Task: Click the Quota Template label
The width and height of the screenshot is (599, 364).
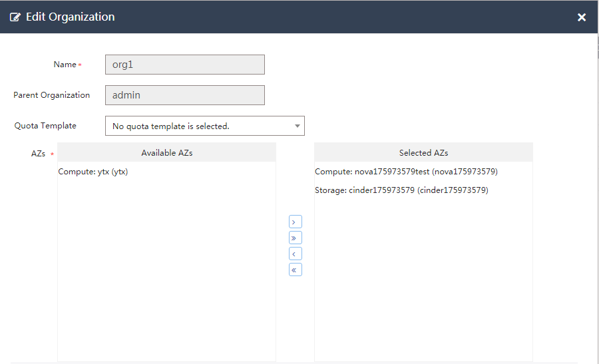Action: 45,126
